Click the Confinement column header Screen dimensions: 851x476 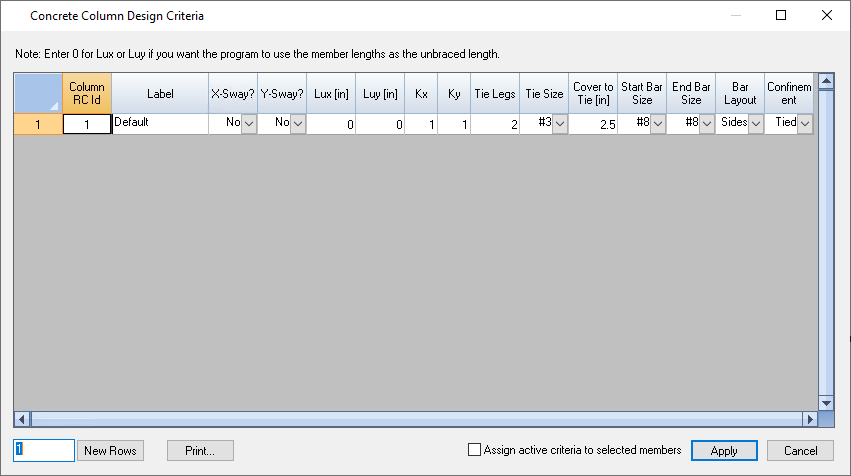[789, 93]
